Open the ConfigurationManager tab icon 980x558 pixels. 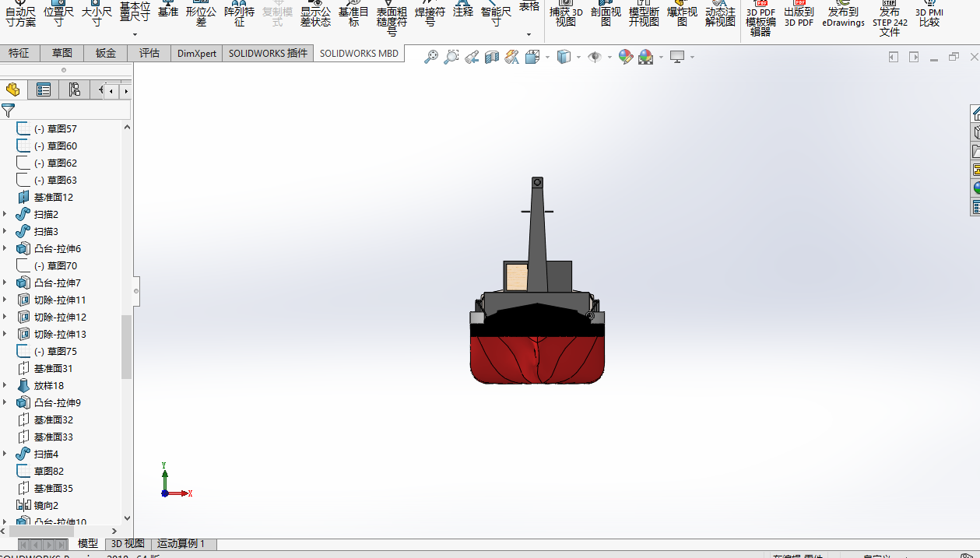(74, 90)
